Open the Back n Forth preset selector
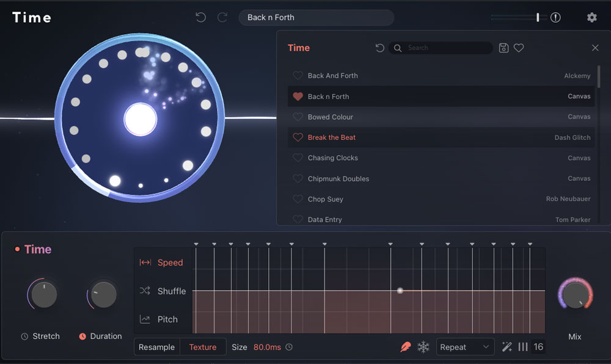Image resolution: width=611 pixels, height=364 pixels. pos(316,18)
